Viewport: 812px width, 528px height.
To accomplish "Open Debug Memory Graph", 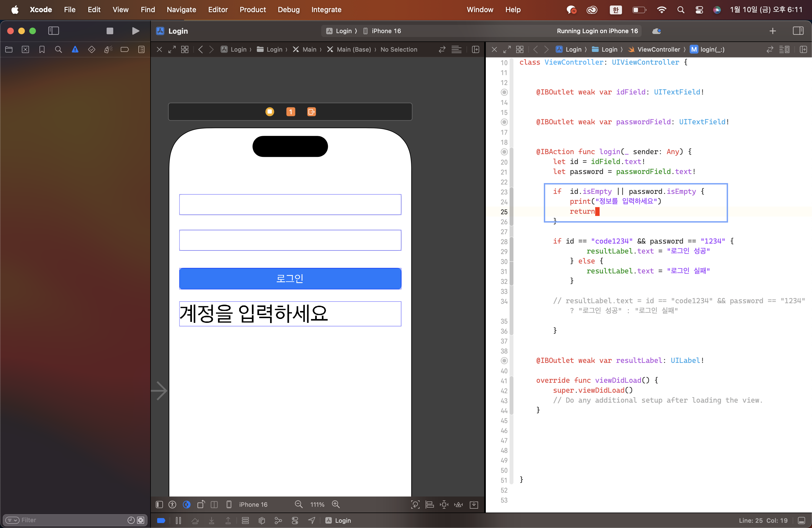I will [278, 521].
